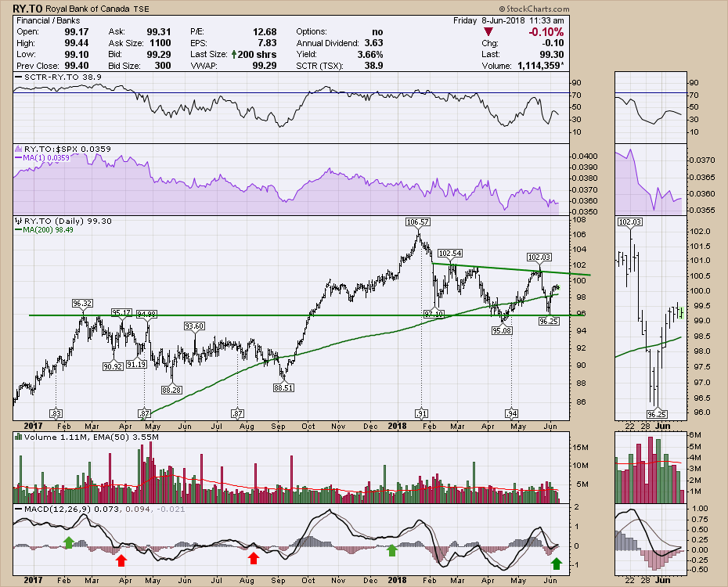Click the 102.03 label in zoom panel
Image resolution: width=728 pixels, height=587 pixels.
point(630,221)
